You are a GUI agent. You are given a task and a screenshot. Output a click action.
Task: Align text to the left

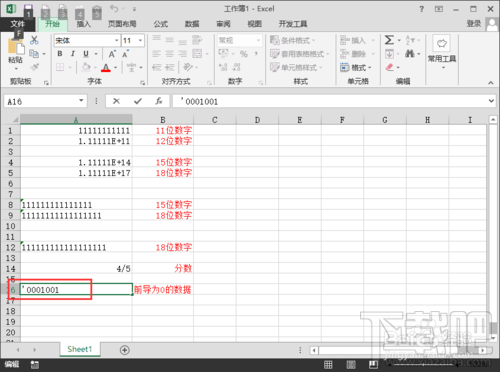[157, 54]
